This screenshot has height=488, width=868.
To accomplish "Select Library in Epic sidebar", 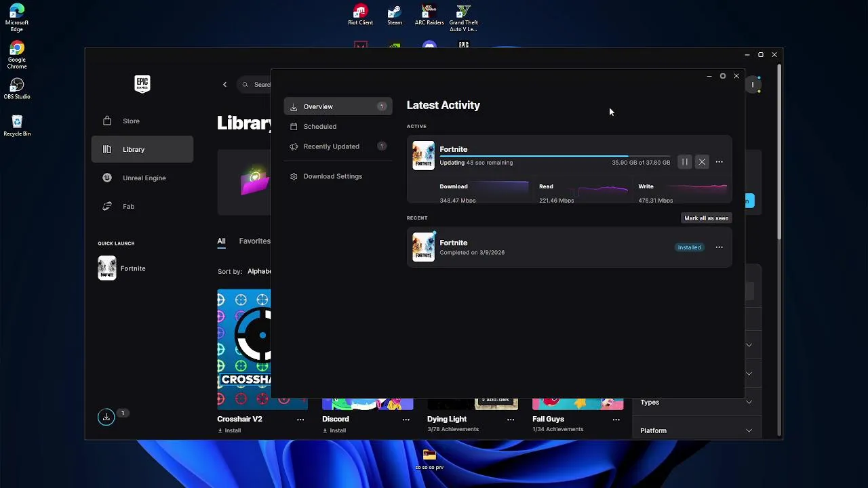I will click(142, 149).
